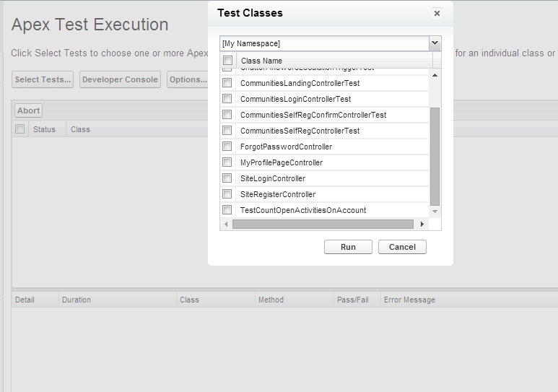Open the Developer Console
558x392 pixels.
coord(120,79)
